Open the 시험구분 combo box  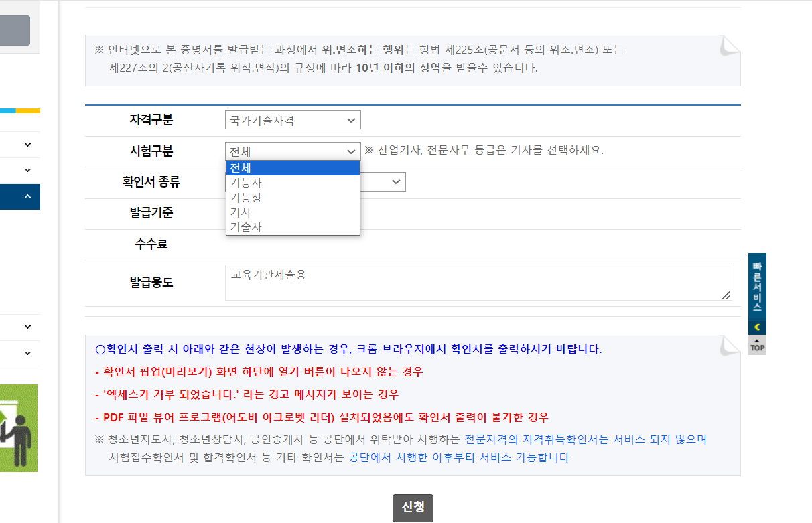click(x=293, y=151)
